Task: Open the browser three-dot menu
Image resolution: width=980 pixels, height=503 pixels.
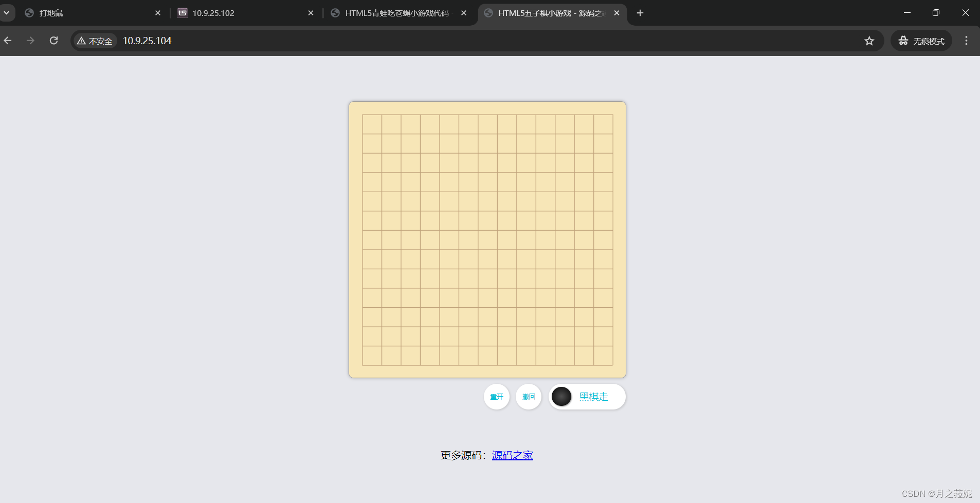Action: click(x=967, y=41)
